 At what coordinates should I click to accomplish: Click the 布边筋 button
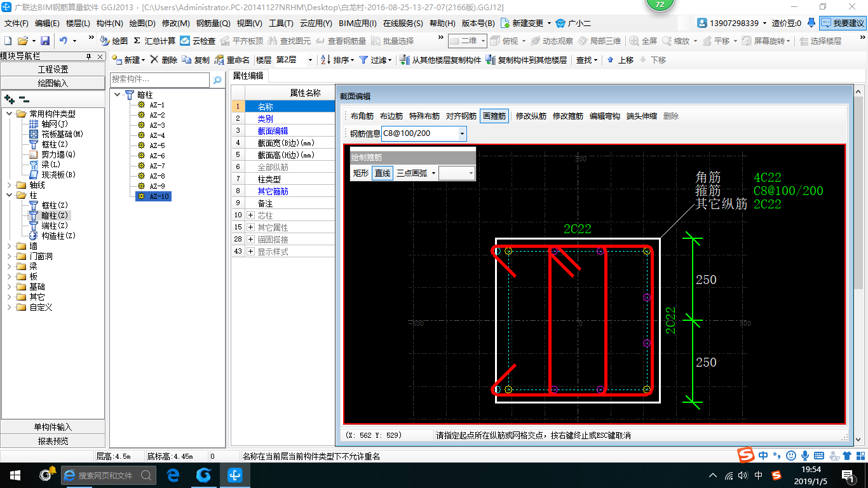click(x=391, y=116)
